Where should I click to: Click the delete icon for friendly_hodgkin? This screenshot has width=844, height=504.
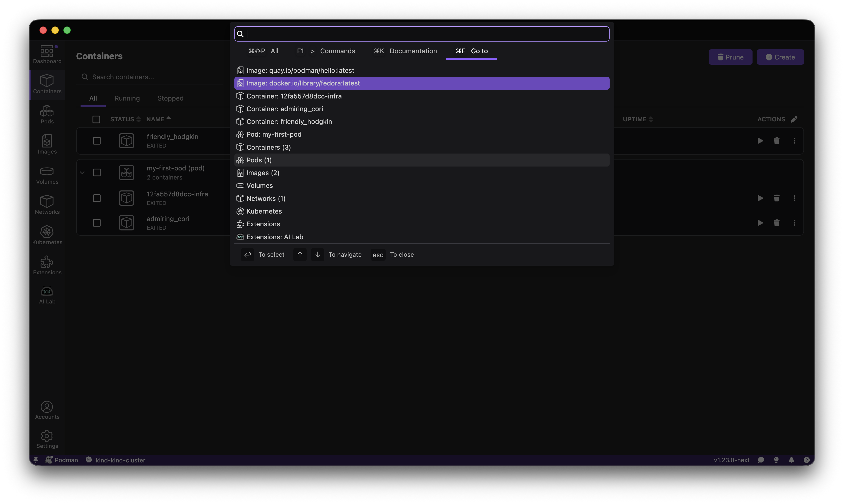click(x=776, y=141)
